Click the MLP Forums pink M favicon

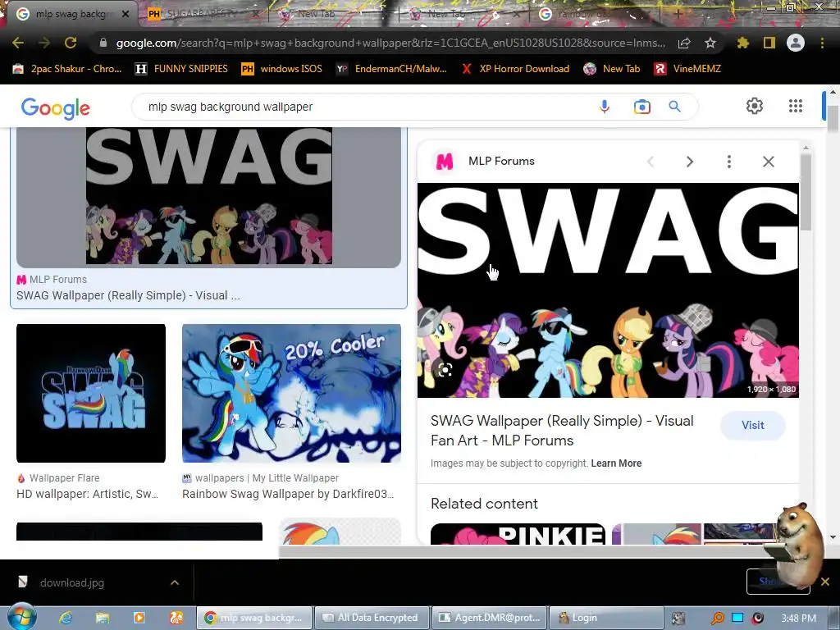coord(444,162)
